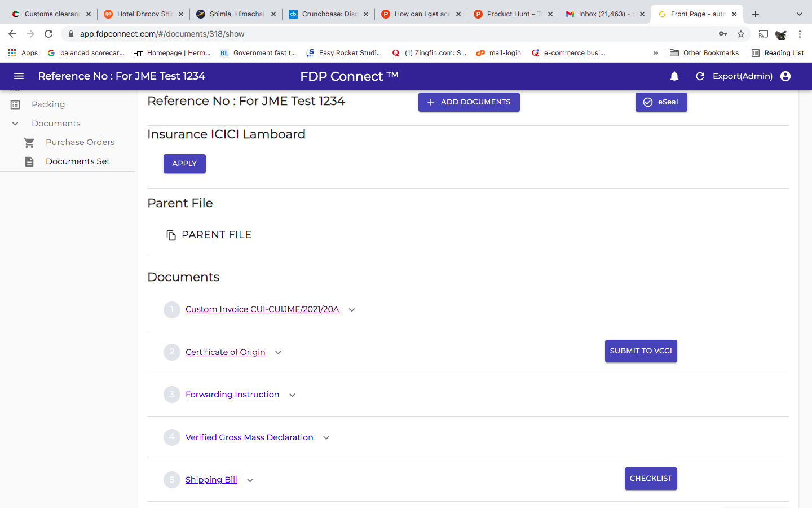Screen dimensions: 812x508
Task: Expand the Verified Gross Mass Declaration row
Action: pyautogui.click(x=326, y=438)
